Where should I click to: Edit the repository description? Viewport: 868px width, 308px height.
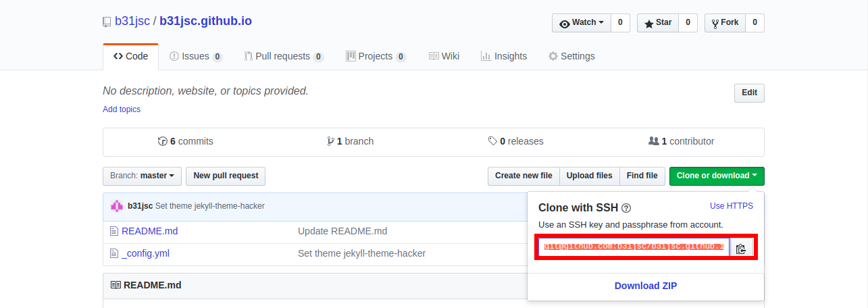[x=749, y=93]
